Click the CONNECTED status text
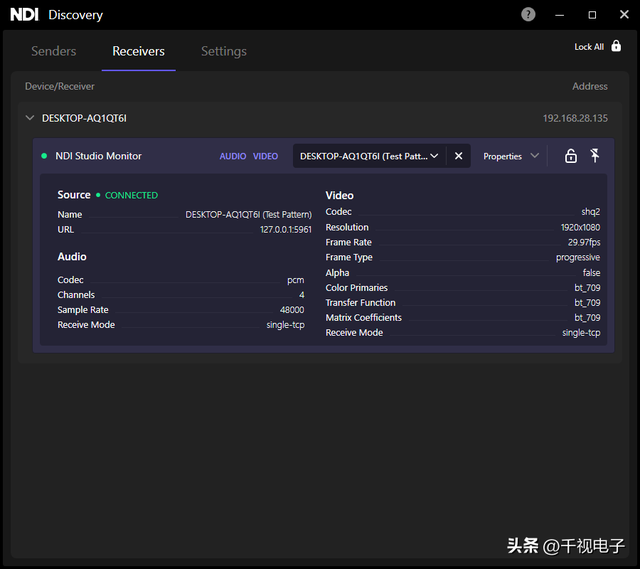Image resolution: width=640 pixels, height=569 pixels. pyautogui.click(x=131, y=196)
